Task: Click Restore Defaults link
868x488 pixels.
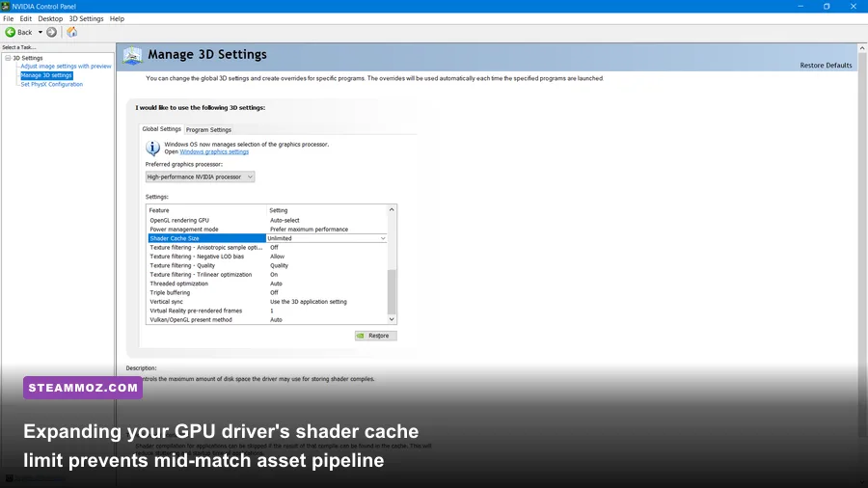Action: 826,66
